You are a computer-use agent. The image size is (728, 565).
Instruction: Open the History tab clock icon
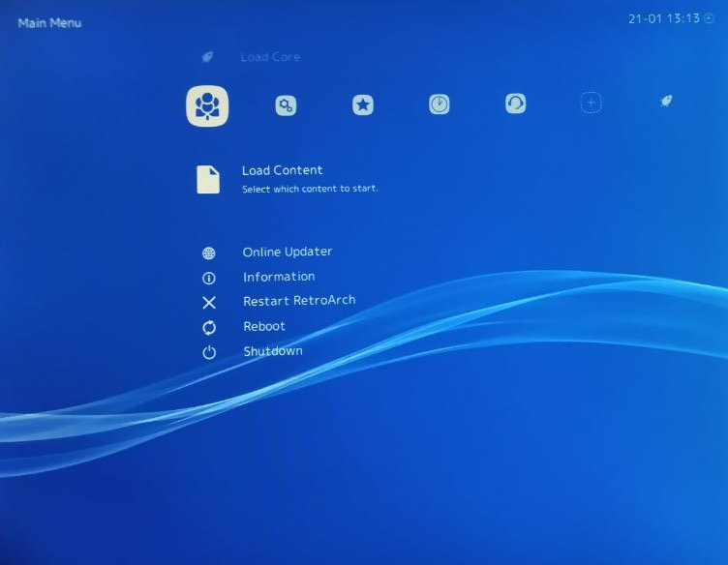440,104
